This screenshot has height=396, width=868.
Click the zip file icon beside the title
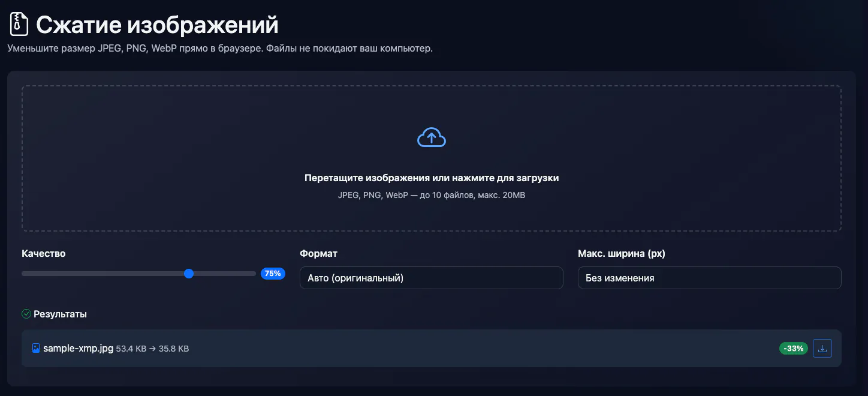pyautogui.click(x=19, y=25)
